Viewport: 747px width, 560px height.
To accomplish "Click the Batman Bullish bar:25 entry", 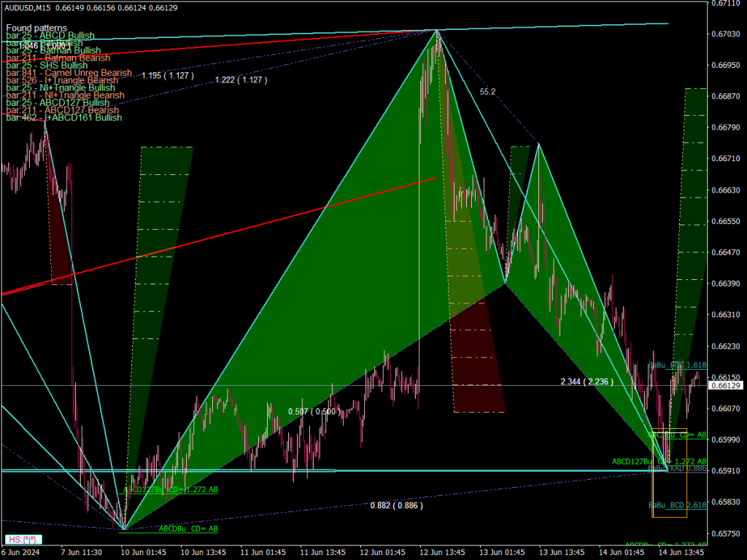I will click(x=53, y=50).
